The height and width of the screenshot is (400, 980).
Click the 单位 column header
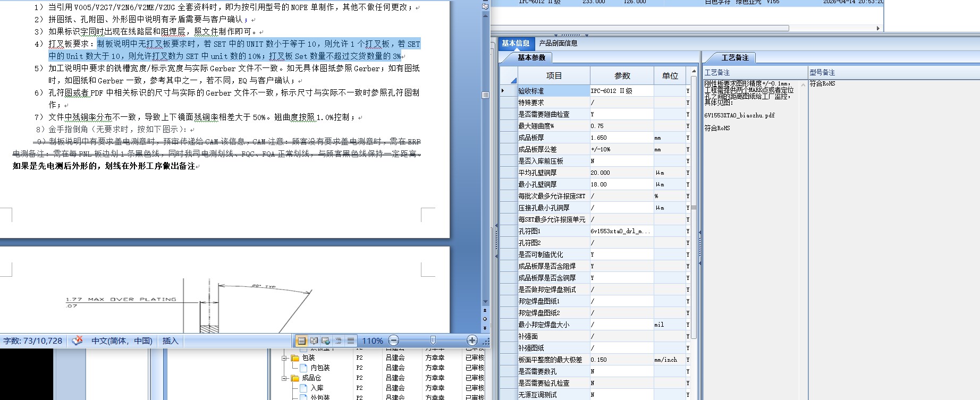pos(670,75)
